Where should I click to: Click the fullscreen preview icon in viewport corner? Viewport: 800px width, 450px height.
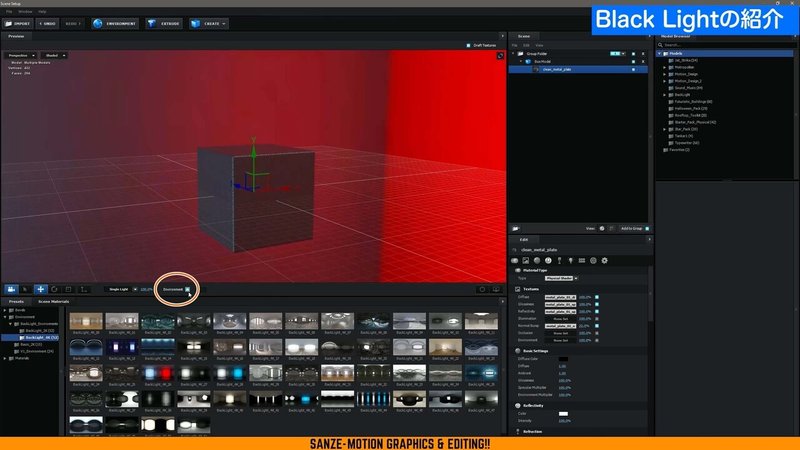(500, 56)
